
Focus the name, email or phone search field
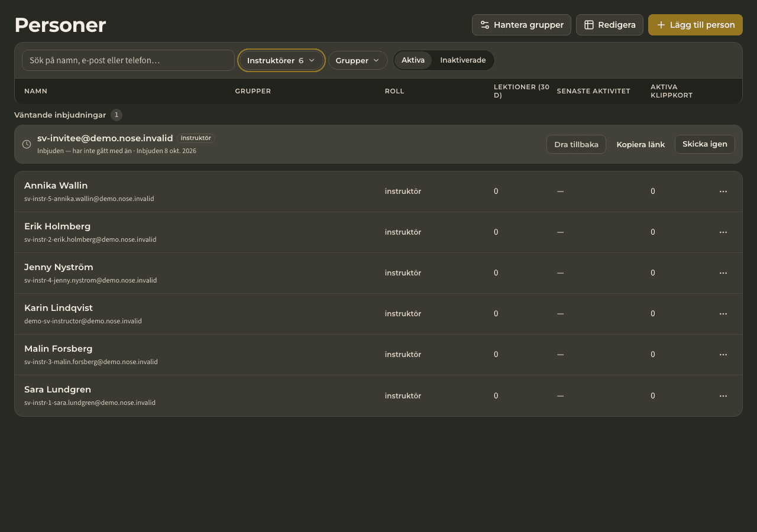click(x=128, y=60)
